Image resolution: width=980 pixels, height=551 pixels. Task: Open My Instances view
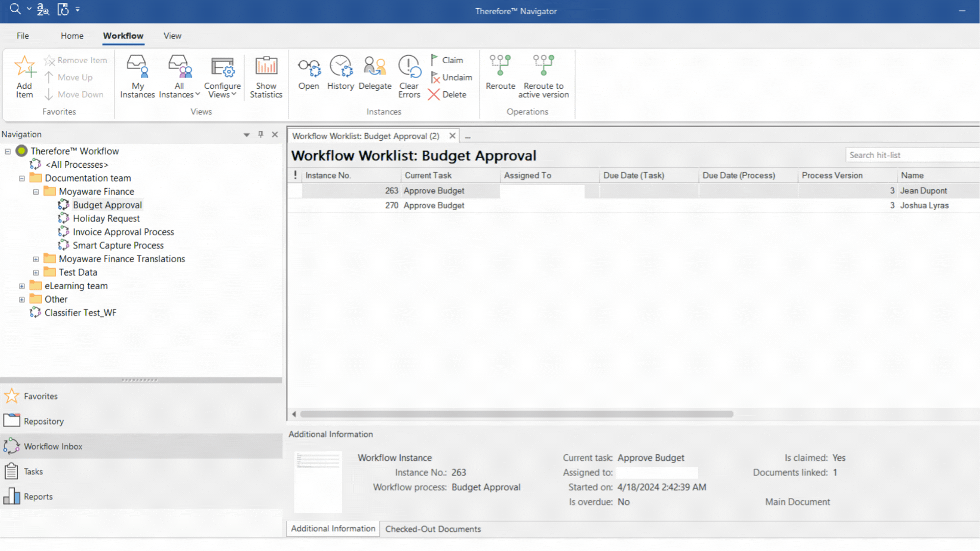137,76
